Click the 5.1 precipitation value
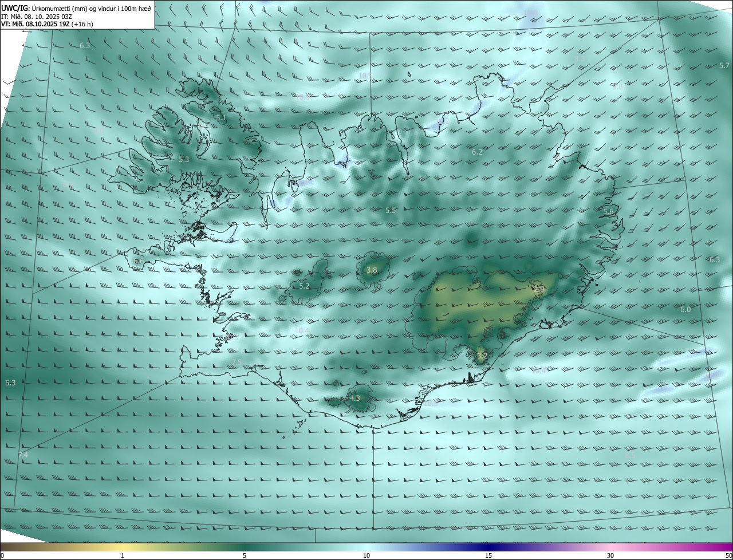733x560 pixels. [x=221, y=118]
